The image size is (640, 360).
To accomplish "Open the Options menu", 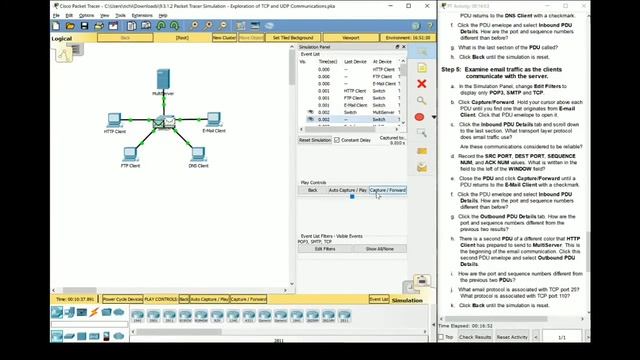I will coord(86,16).
